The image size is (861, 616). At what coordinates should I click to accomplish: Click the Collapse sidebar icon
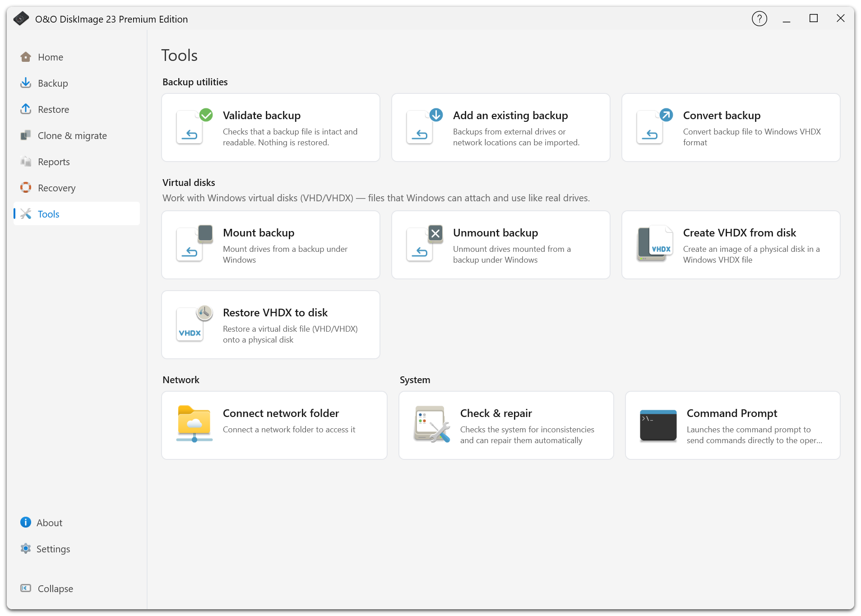[26, 588]
